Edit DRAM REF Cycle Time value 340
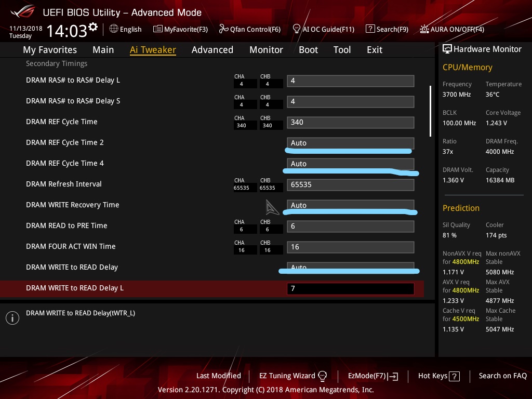The image size is (532, 399). click(351, 122)
